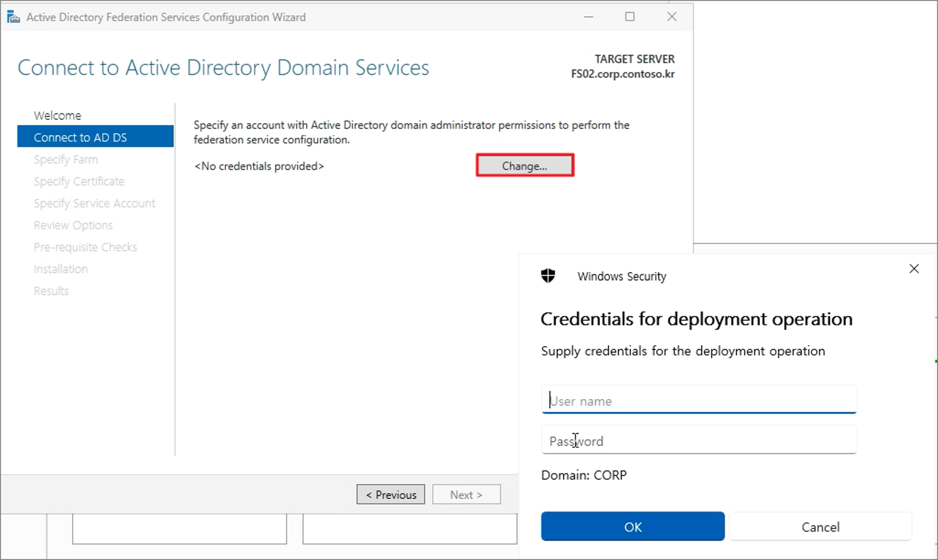Viewport: 938px width, 560px height.
Task: Click the Windows Security shield icon
Action: pyautogui.click(x=548, y=276)
